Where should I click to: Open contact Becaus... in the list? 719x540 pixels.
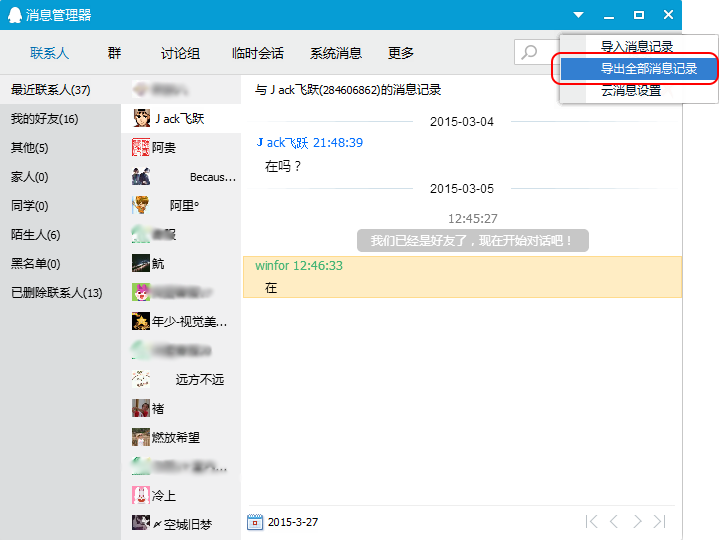(181, 176)
